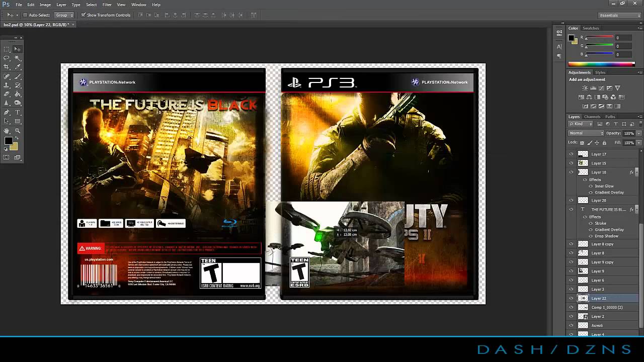Select the Move tool in the toolbox

pyautogui.click(x=18, y=49)
